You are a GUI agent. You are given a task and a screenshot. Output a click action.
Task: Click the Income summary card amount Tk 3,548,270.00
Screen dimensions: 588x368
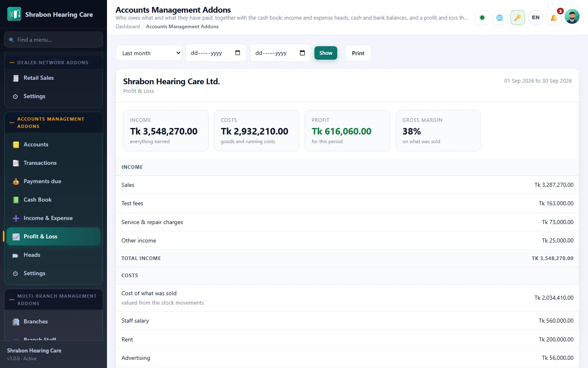(x=164, y=131)
